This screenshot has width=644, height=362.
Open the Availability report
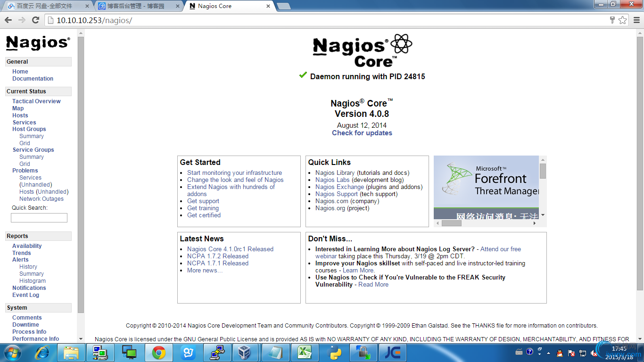[x=27, y=246]
